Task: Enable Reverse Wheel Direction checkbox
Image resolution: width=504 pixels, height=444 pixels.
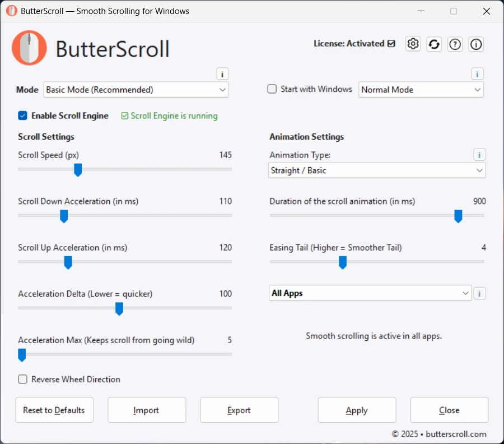Action: [x=22, y=380]
